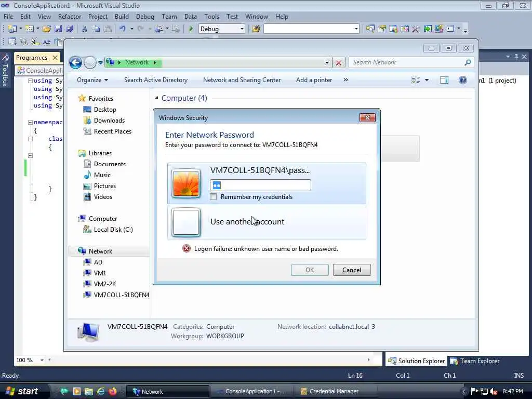Click the red X stop-loading icon
Screen dimensions: 532x399
[338, 63]
